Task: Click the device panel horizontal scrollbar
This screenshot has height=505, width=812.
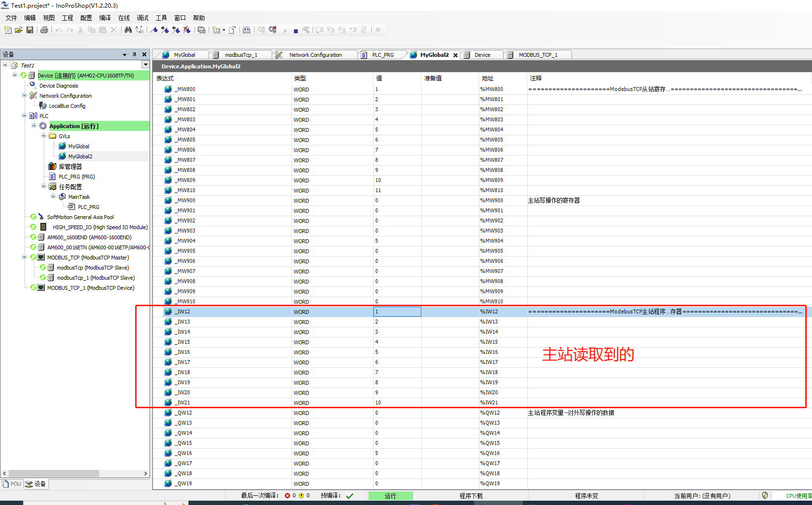Action: [x=54, y=473]
